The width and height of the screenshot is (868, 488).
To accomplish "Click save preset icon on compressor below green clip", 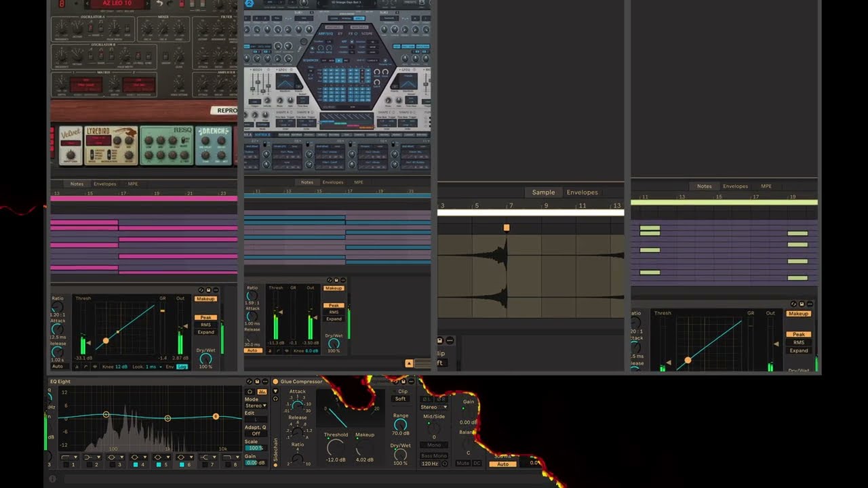I will click(x=802, y=304).
